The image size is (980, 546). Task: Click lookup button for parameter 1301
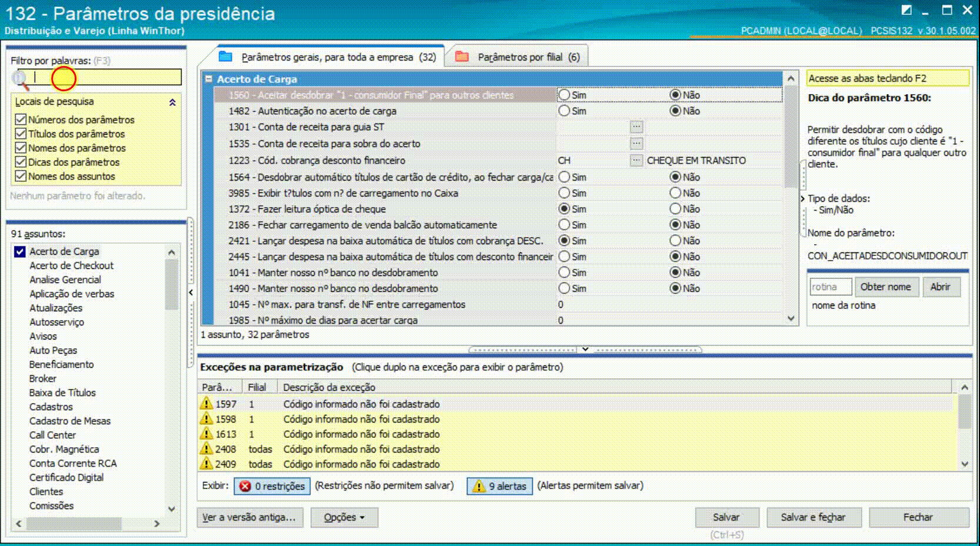coord(636,126)
